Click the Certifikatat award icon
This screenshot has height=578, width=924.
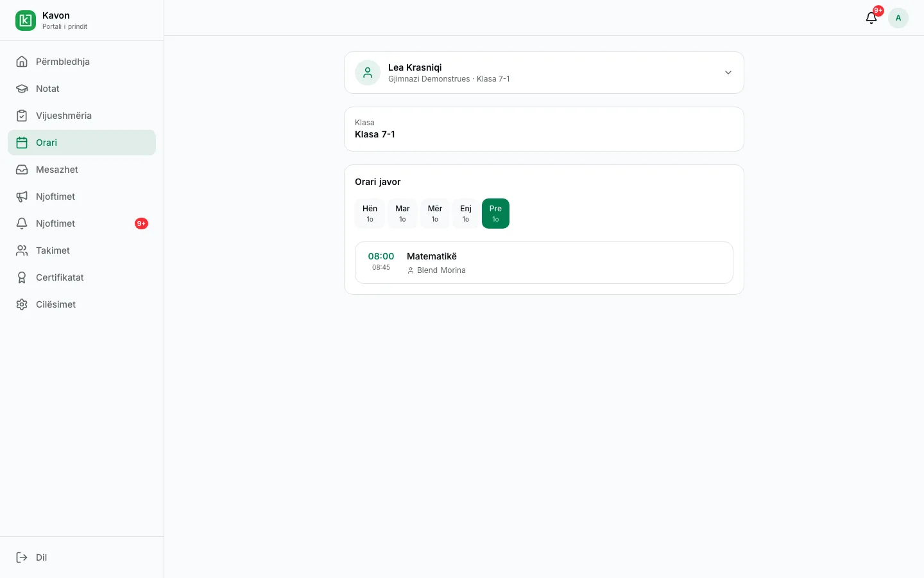click(22, 277)
